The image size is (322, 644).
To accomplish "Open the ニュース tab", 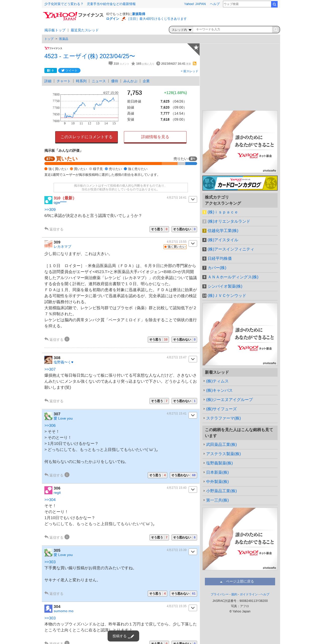I will tap(99, 81).
